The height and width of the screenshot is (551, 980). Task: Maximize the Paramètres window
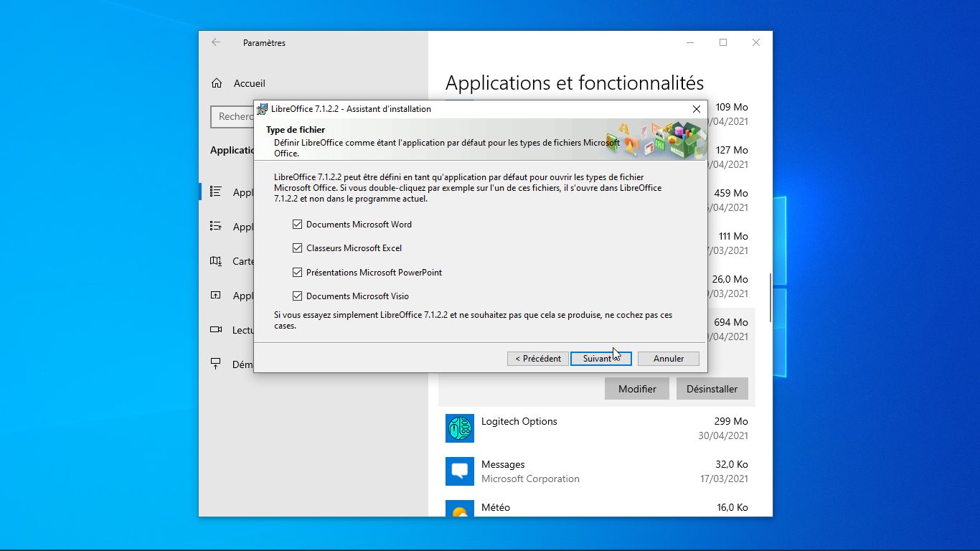(723, 42)
